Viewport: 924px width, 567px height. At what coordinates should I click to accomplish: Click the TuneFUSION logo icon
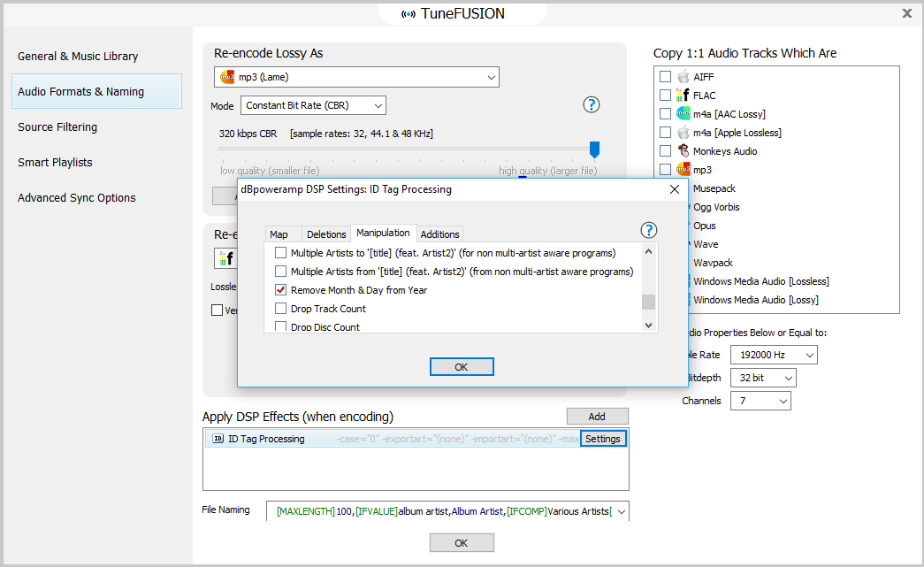[x=408, y=14]
